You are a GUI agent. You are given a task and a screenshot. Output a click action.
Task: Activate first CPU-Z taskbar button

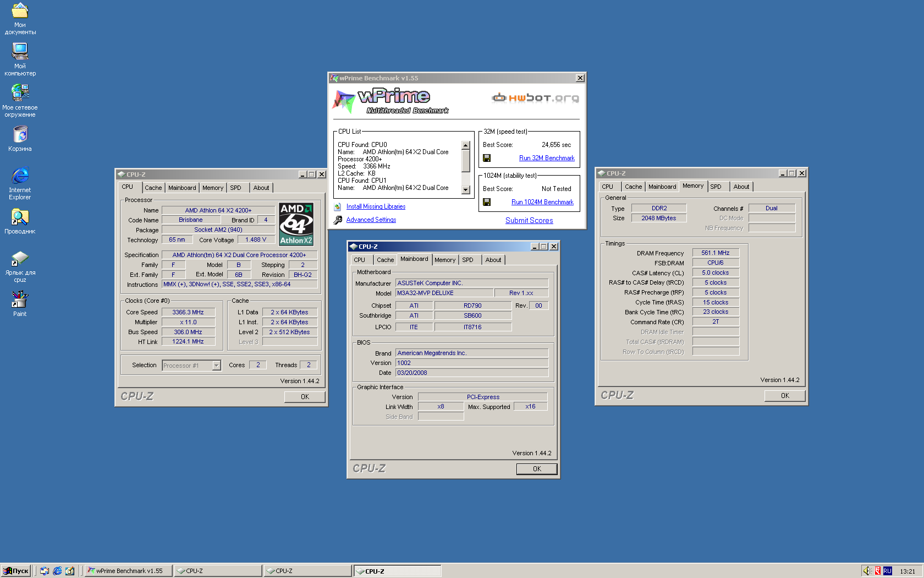218,571
